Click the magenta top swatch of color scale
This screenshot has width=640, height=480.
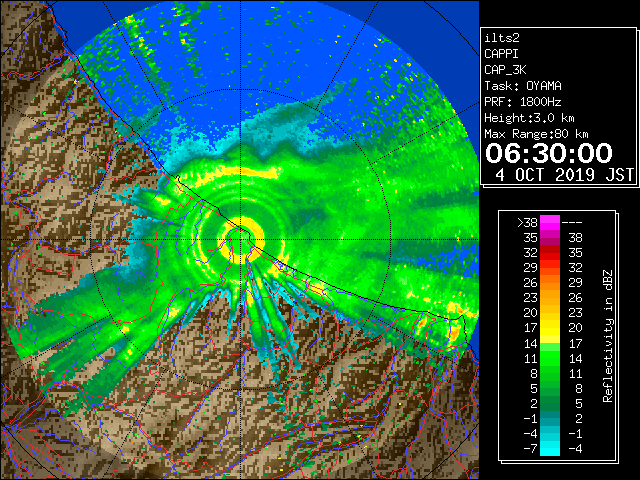click(550, 223)
